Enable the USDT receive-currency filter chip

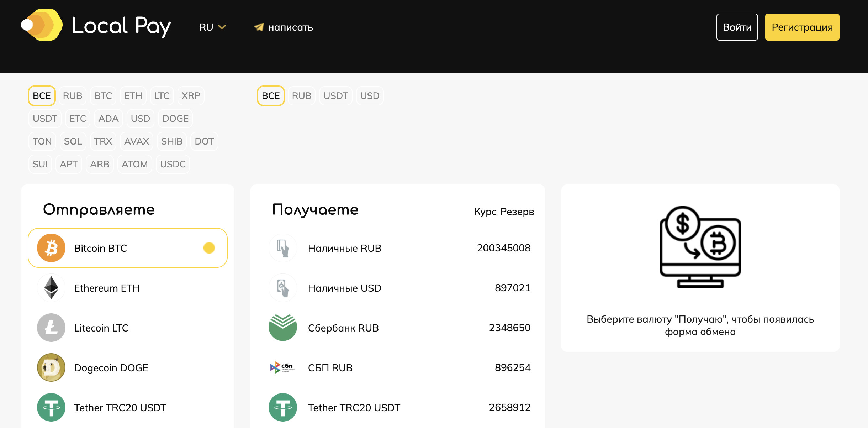tap(335, 96)
